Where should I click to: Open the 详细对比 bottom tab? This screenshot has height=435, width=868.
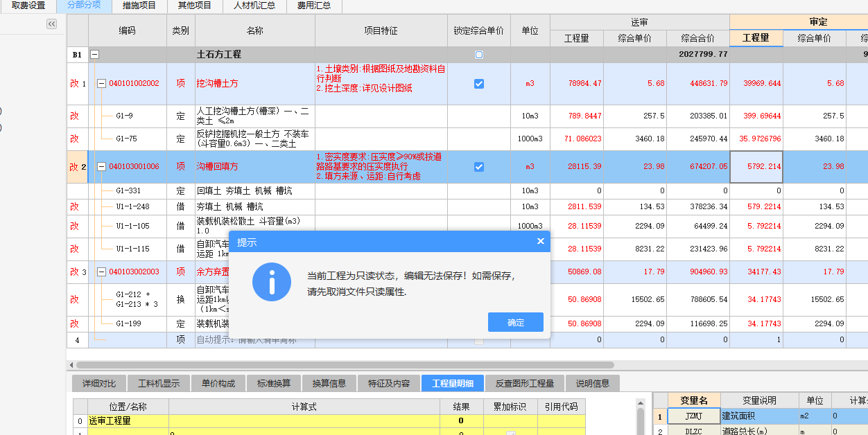click(99, 383)
